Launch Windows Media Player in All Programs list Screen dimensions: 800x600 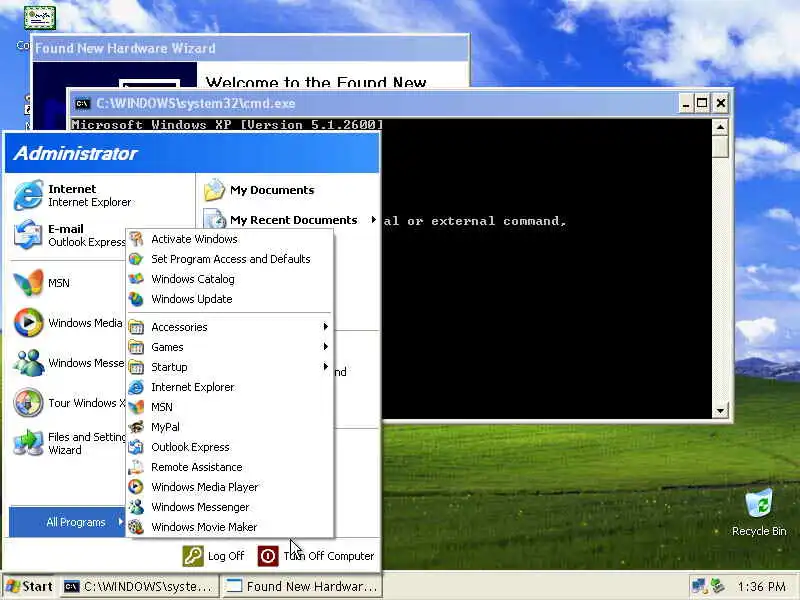(230, 487)
